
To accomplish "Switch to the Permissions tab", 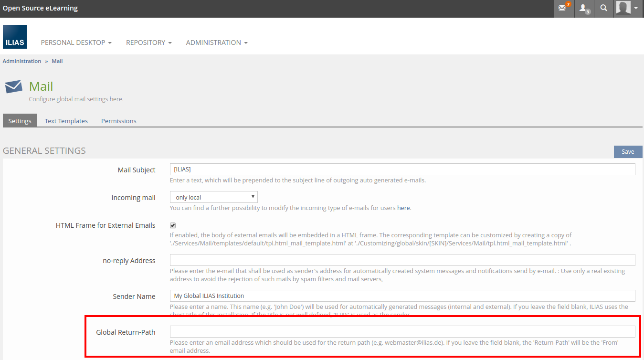I will click(x=118, y=121).
